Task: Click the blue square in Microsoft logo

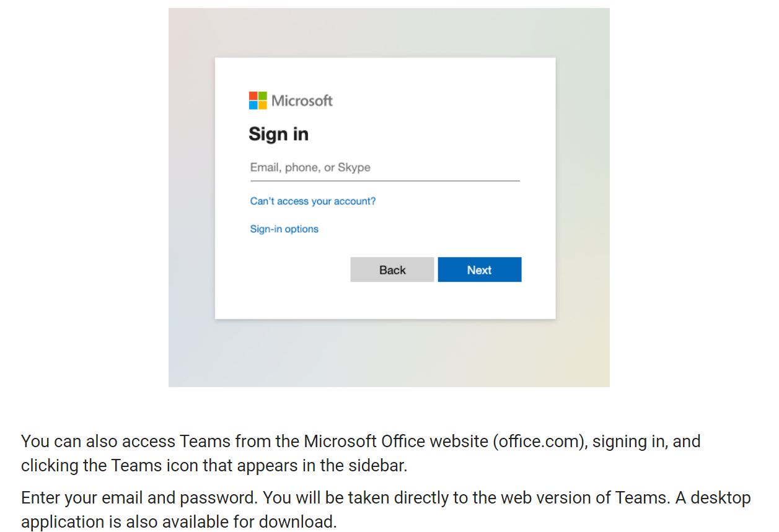Action: [x=253, y=105]
